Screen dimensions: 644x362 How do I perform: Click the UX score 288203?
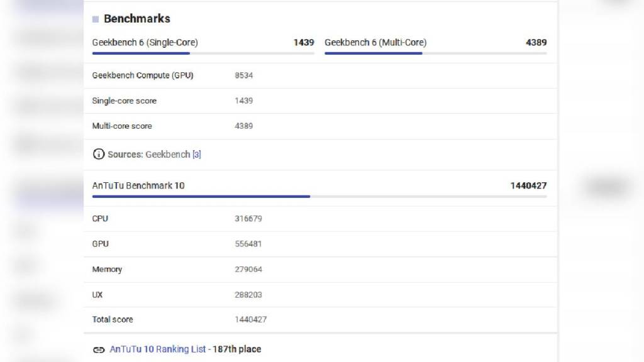click(x=248, y=294)
